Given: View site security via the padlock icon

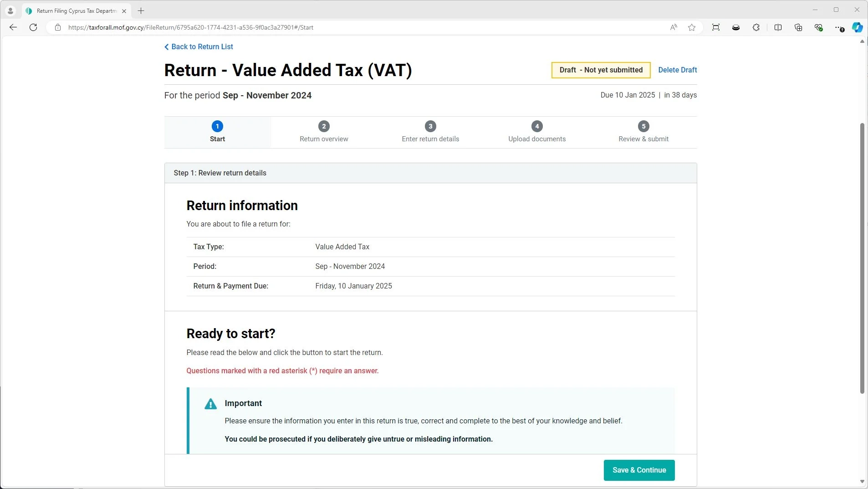Looking at the screenshot, I should point(57,27).
